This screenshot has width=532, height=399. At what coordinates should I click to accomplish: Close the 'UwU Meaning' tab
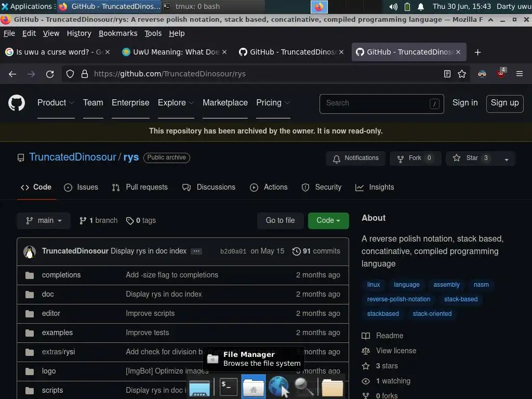[x=224, y=52]
